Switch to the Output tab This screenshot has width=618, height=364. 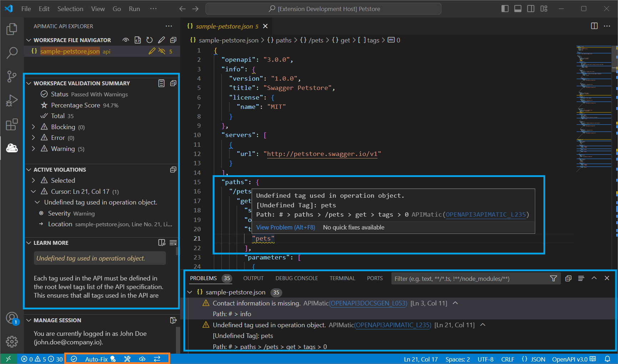point(253,278)
